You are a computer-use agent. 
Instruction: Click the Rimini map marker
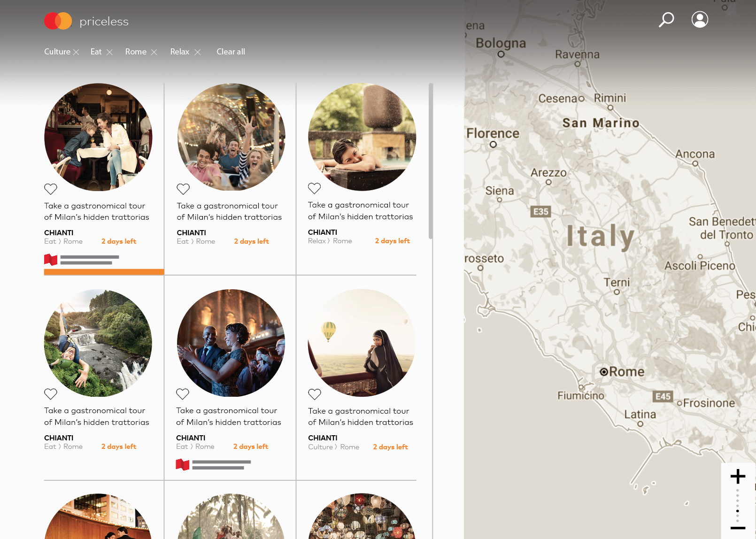[610, 108]
